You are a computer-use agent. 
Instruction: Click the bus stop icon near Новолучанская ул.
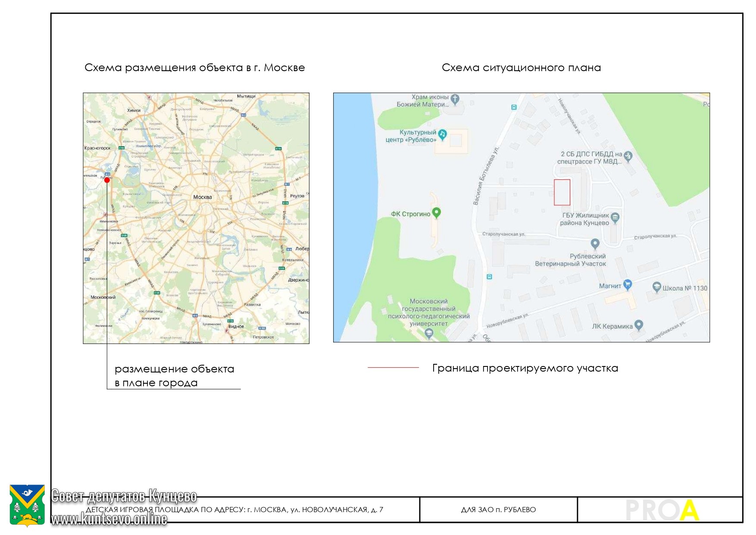514,107
